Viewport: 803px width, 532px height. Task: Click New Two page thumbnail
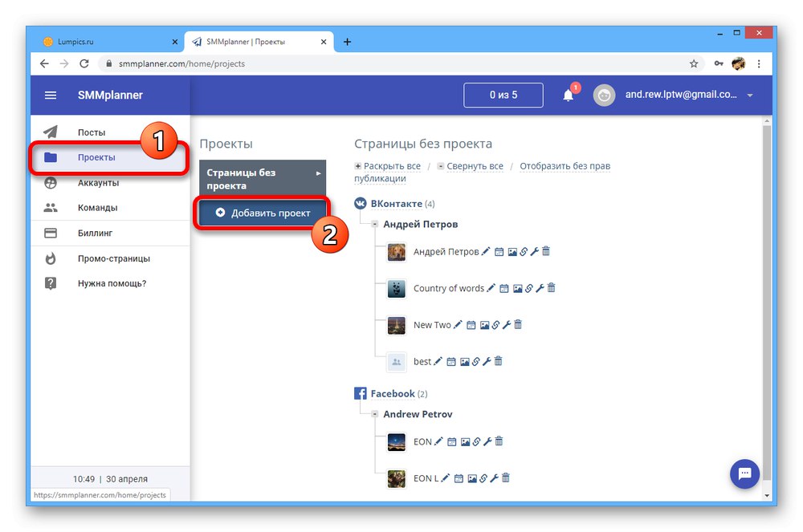pyautogui.click(x=397, y=325)
